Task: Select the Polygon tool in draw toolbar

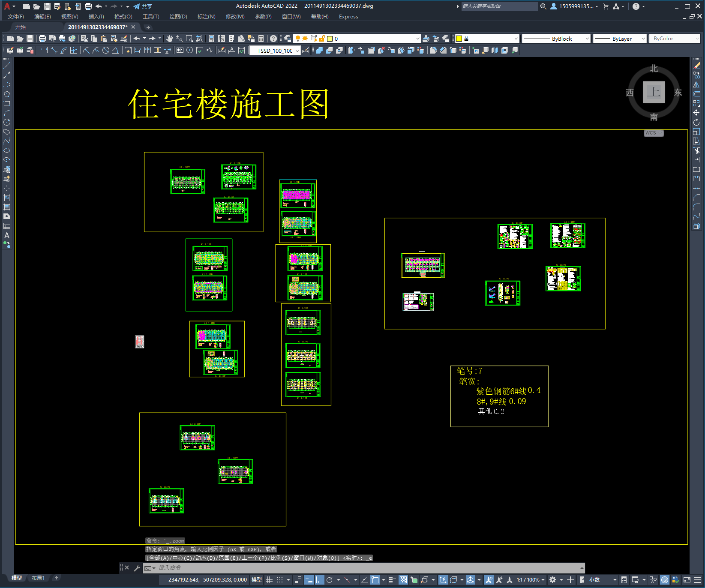Action: pyautogui.click(x=7, y=94)
